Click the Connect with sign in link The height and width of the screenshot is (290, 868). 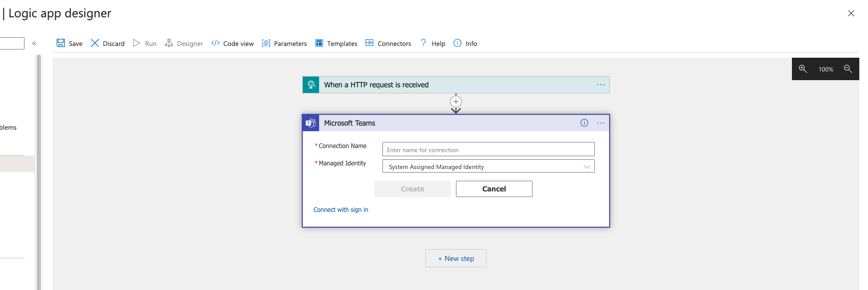[x=341, y=210]
